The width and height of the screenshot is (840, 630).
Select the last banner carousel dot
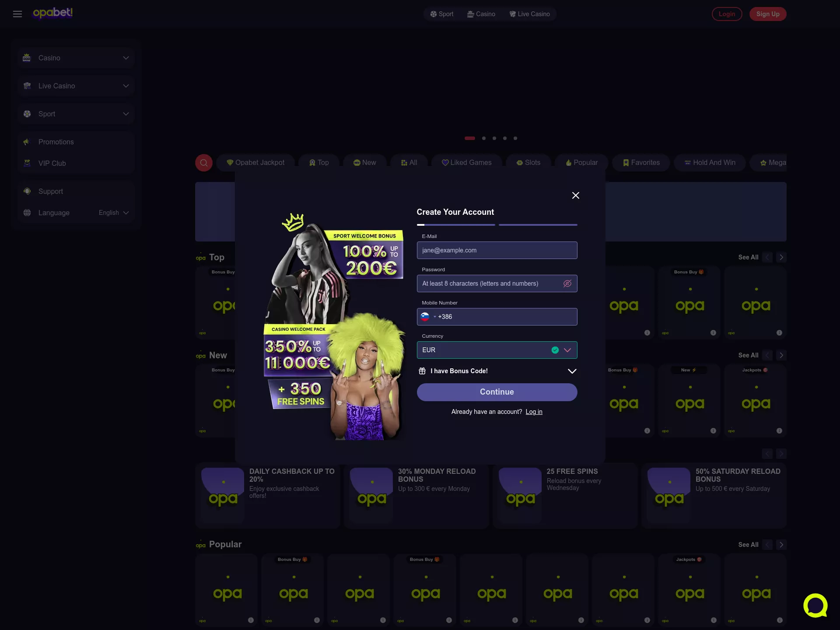515,138
